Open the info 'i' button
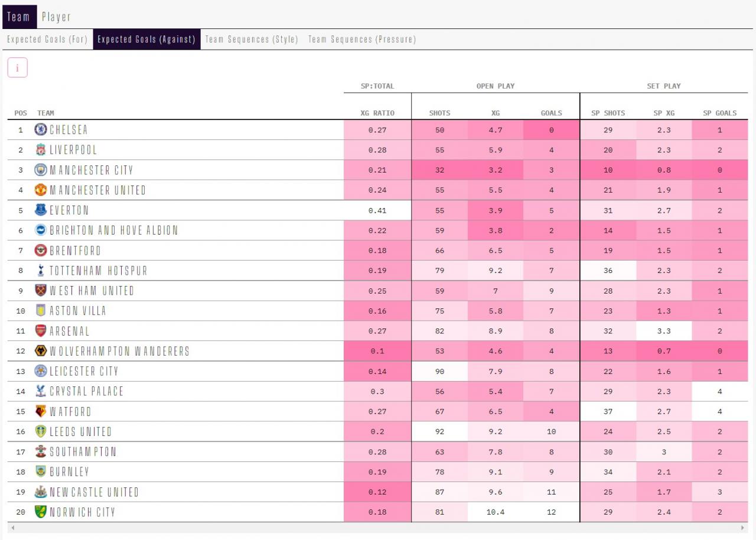Viewport: 756px width, 540px height. click(17, 68)
